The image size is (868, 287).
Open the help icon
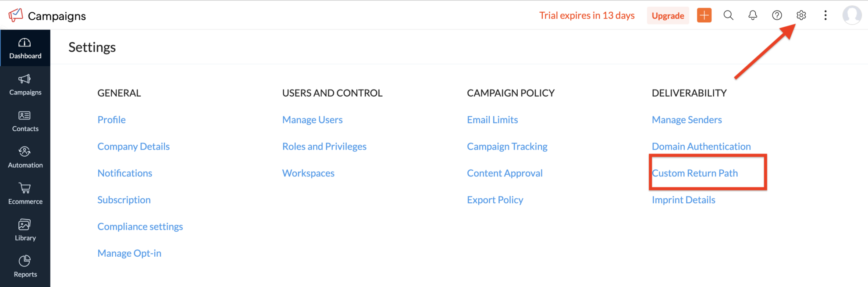pyautogui.click(x=777, y=15)
